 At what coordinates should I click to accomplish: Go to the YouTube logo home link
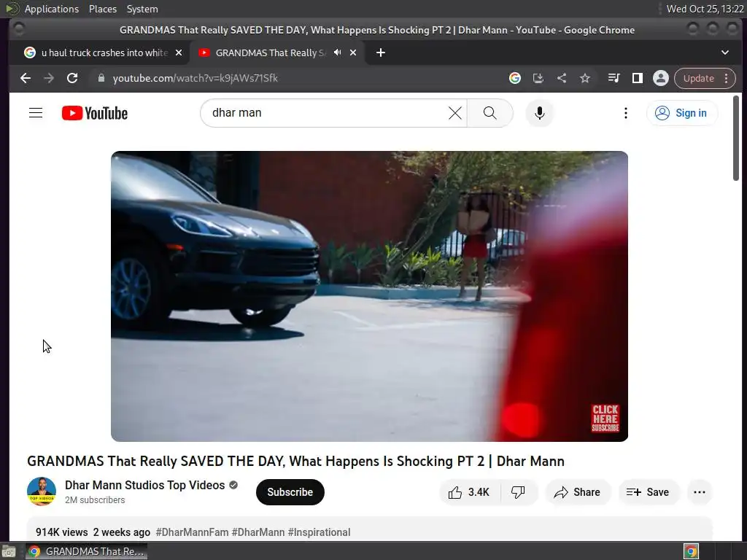[95, 113]
